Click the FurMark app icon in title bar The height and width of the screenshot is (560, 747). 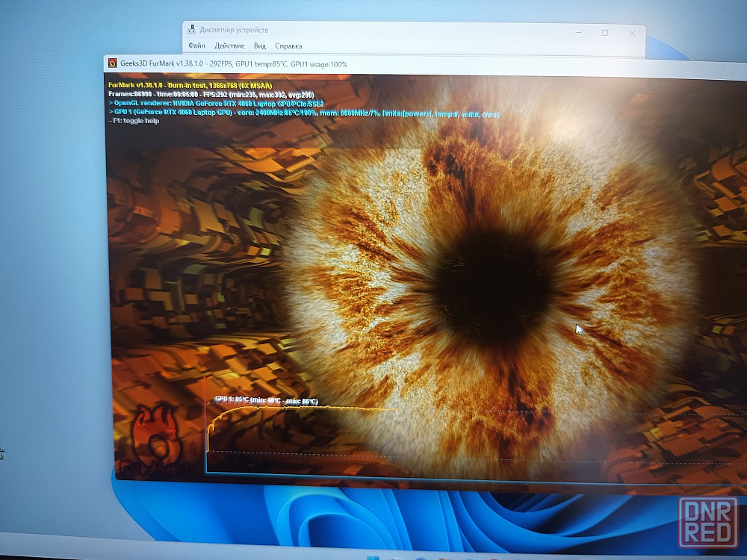tap(113, 63)
